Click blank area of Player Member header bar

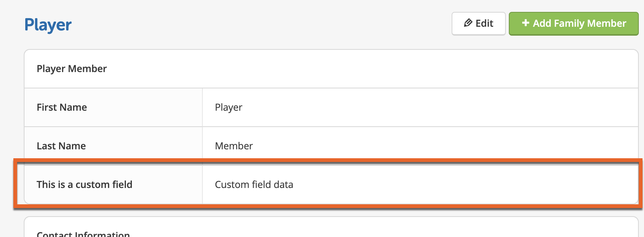point(371,69)
